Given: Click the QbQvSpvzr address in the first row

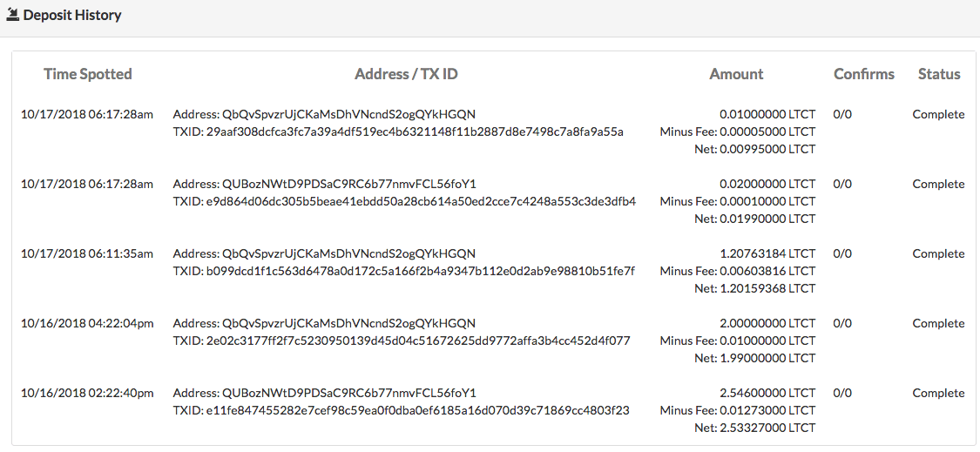Looking at the screenshot, I should [x=348, y=114].
